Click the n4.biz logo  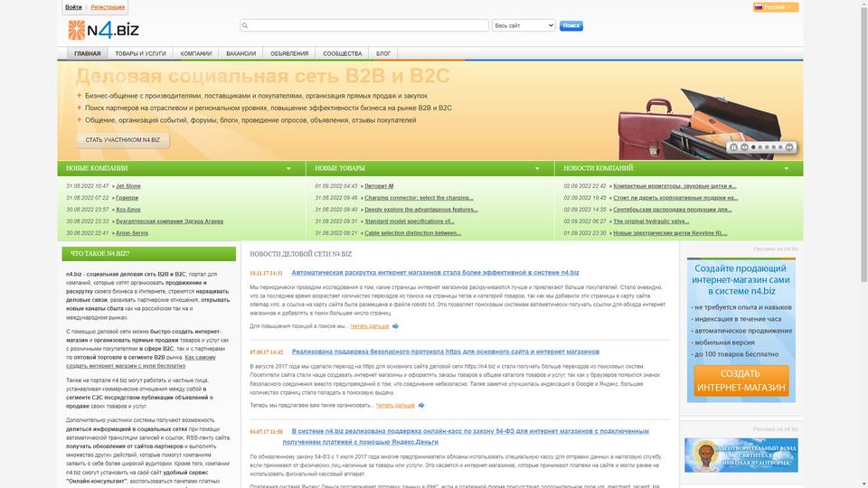(x=103, y=30)
